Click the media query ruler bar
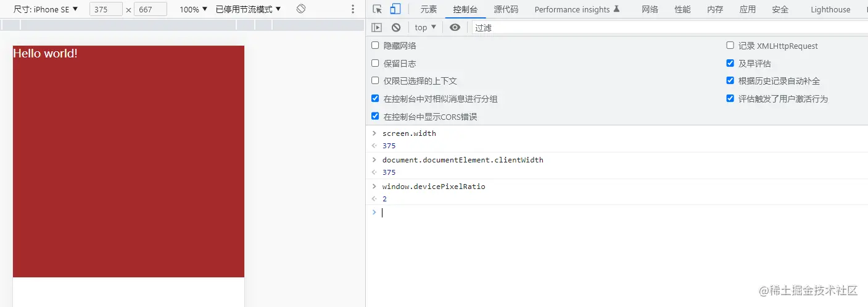Image resolution: width=868 pixels, height=307 pixels. (x=182, y=25)
